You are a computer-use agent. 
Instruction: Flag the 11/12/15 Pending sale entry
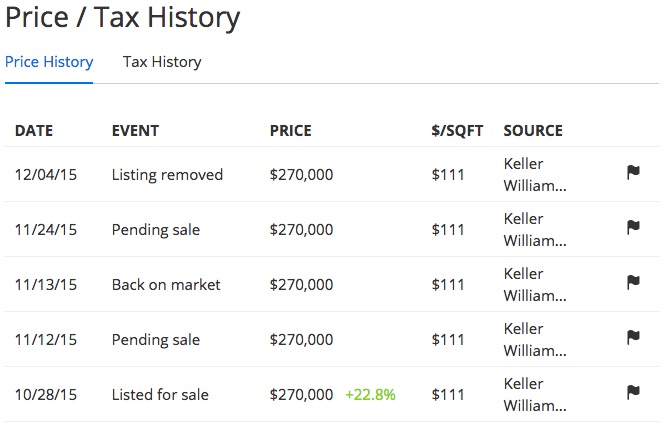coord(633,337)
